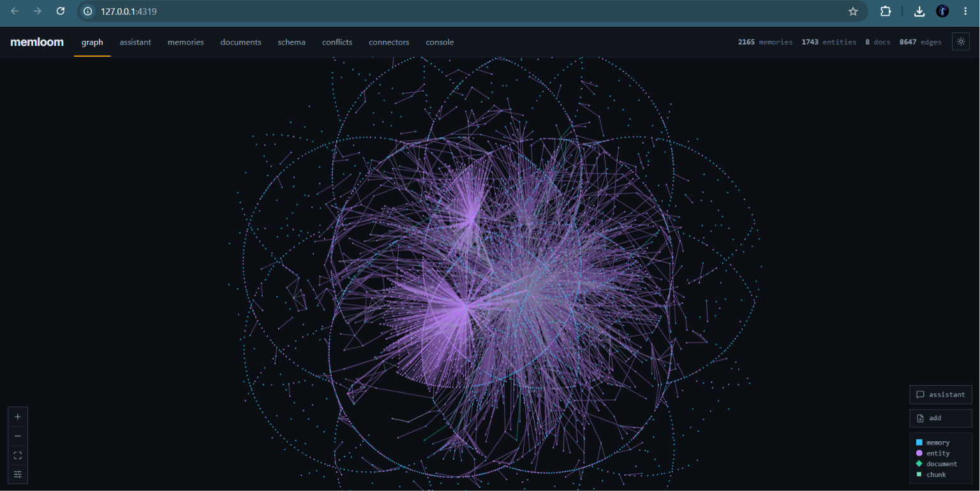Viewport: 980px width, 491px height.
Task: Click the add button
Action: (940, 418)
